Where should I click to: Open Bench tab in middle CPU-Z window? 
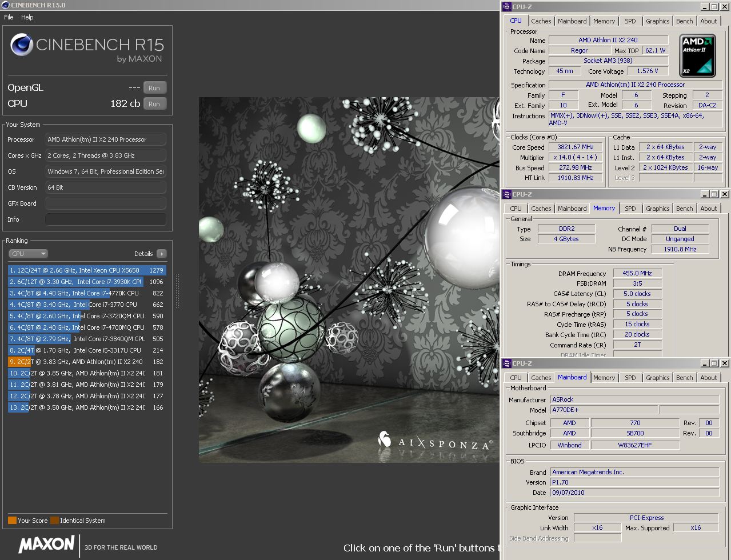tap(684, 209)
